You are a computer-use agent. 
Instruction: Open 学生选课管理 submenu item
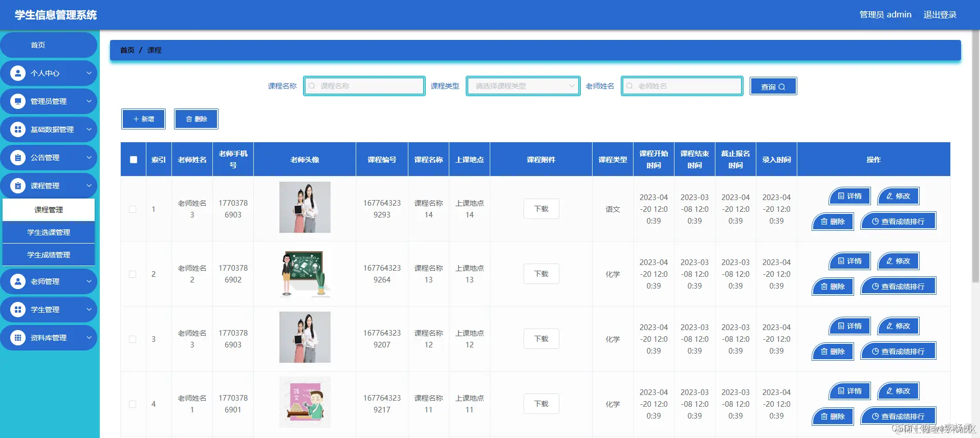[49, 232]
